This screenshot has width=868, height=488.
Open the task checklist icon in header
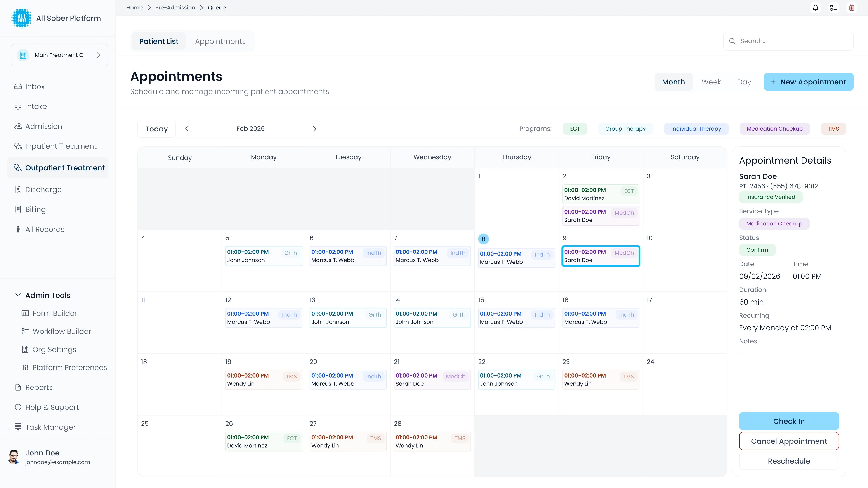[834, 8]
